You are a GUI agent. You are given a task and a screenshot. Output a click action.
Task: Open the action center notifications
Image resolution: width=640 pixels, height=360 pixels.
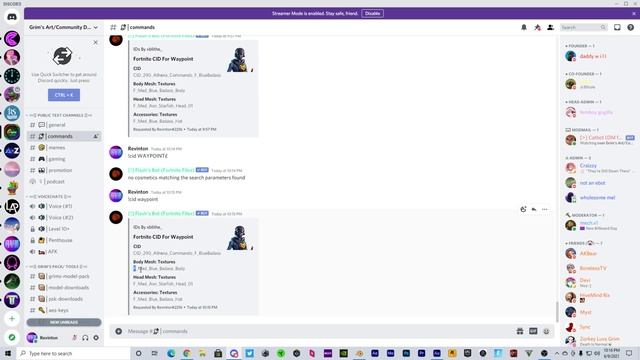pos(629,353)
